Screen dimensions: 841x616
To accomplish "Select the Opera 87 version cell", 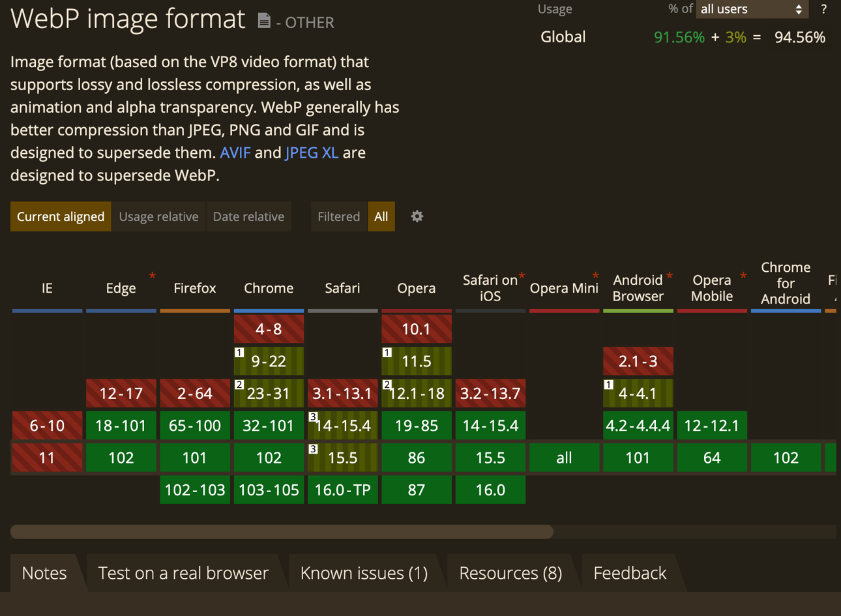I will (417, 490).
